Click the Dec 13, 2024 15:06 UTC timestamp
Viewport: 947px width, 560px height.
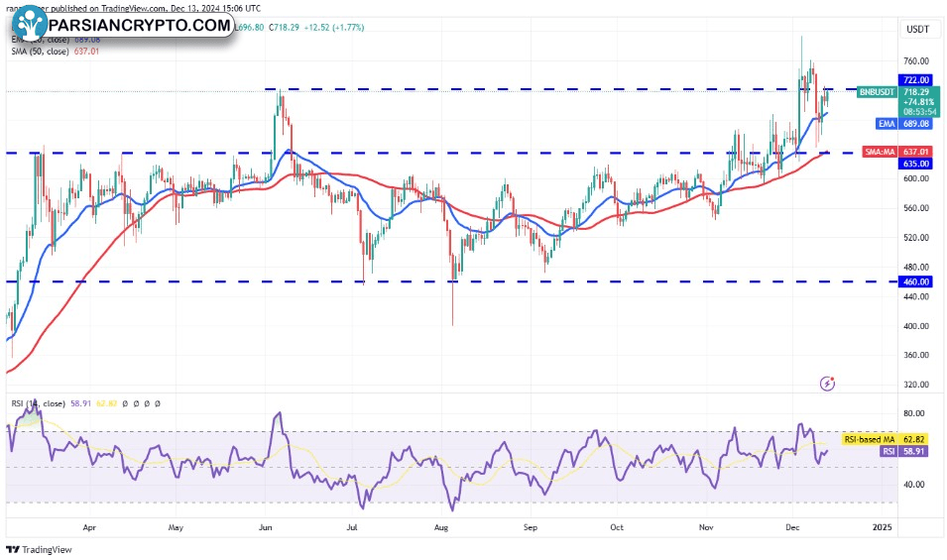point(216,9)
